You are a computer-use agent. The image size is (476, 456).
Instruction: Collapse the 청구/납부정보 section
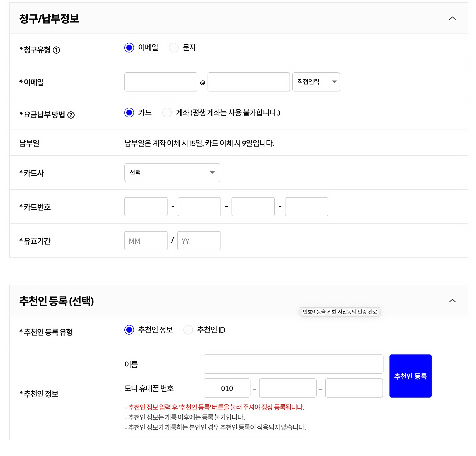452,18
